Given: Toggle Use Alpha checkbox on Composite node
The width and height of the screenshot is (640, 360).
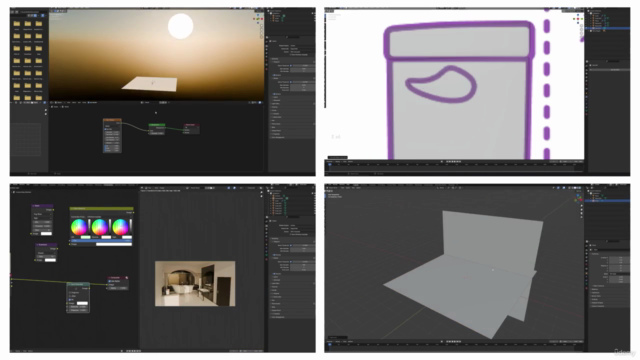Looking at the screenshot, I should point(110,281).
